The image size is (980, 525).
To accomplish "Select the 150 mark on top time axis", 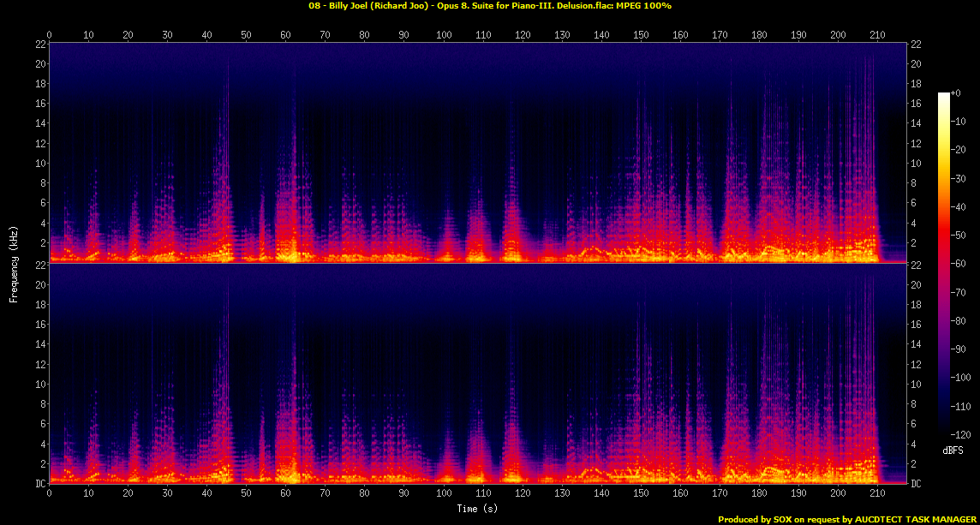I will click(641, 35).
